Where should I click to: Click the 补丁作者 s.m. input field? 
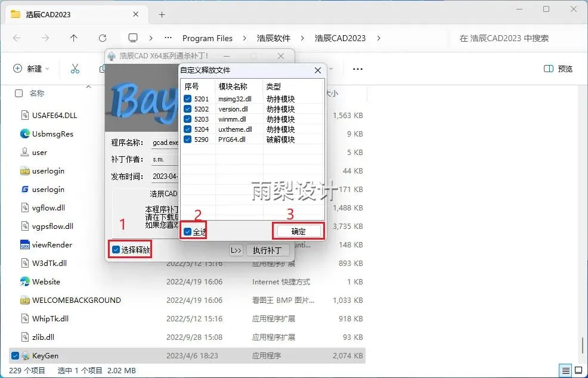(165, 159)
